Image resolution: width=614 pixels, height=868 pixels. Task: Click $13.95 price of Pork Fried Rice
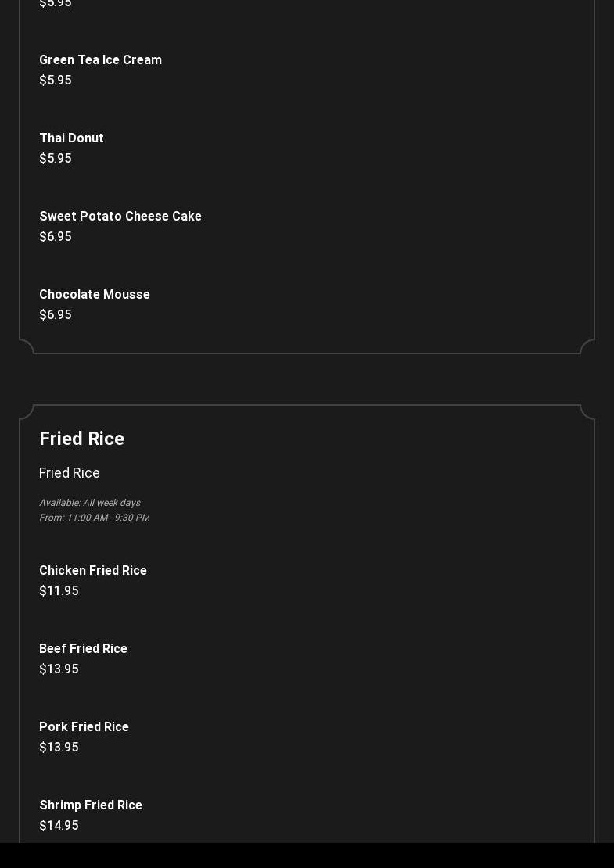coord(59,747)
